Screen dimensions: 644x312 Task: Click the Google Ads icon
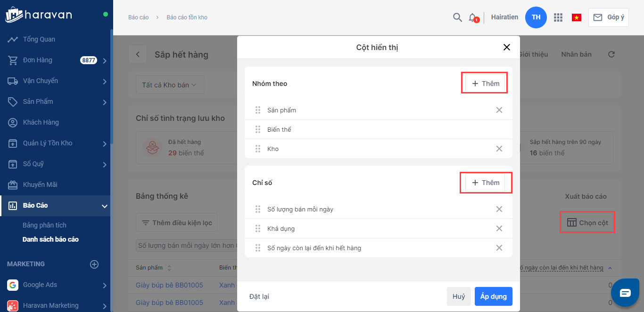pos(13,285)
